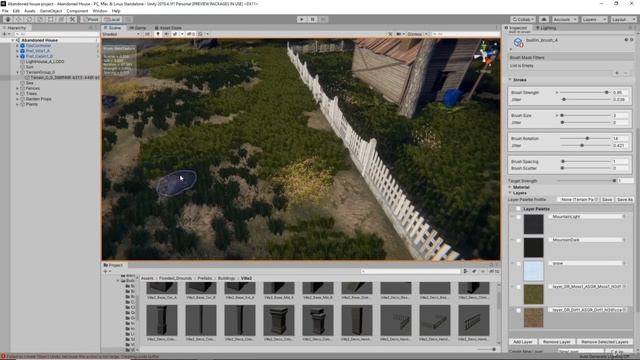
Task: Open the Shaded draw mode dropdown
Action: (121, 34)
